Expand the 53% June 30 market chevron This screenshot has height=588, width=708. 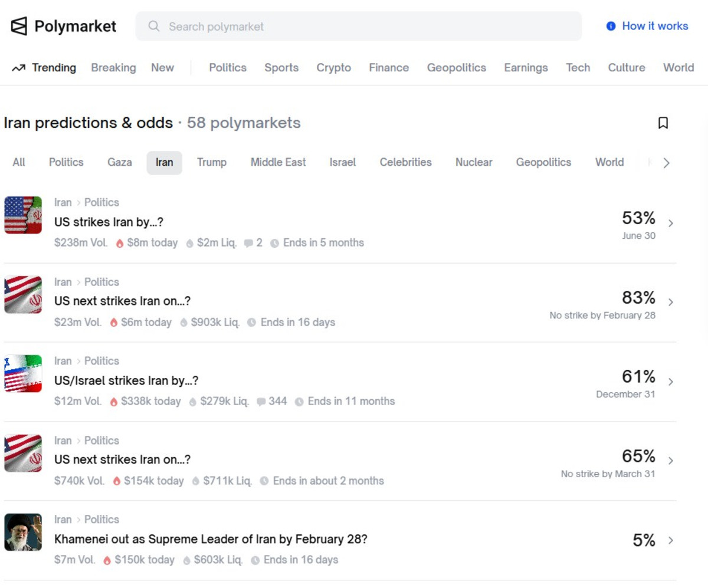click(670, 223)
